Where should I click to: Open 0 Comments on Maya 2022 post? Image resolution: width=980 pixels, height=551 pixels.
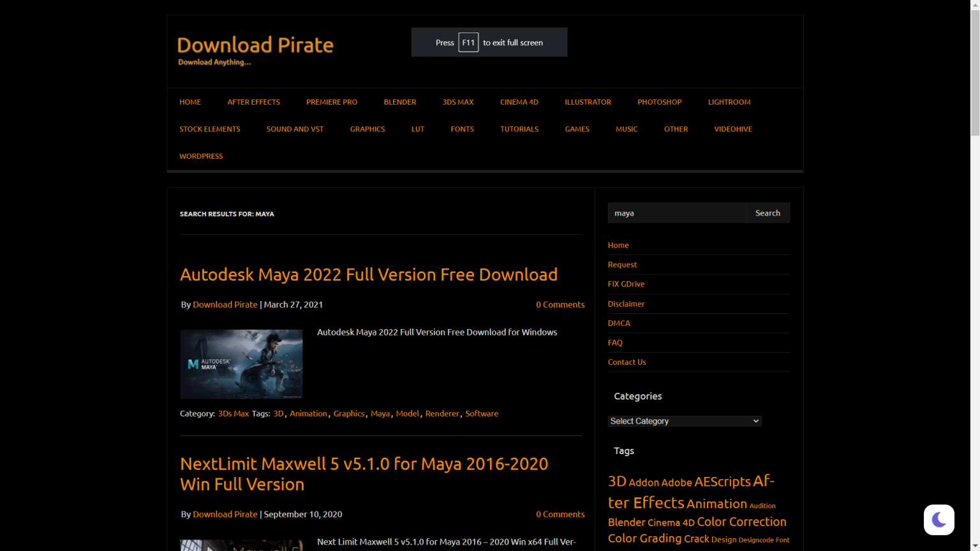(x=560, y=305)
